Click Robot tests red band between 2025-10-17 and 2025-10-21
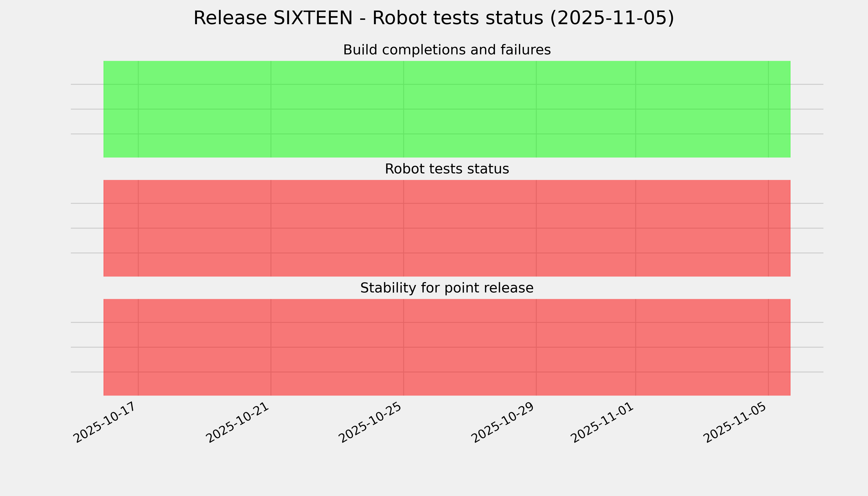This screenshot has width=868, height=496. (204, 228)
